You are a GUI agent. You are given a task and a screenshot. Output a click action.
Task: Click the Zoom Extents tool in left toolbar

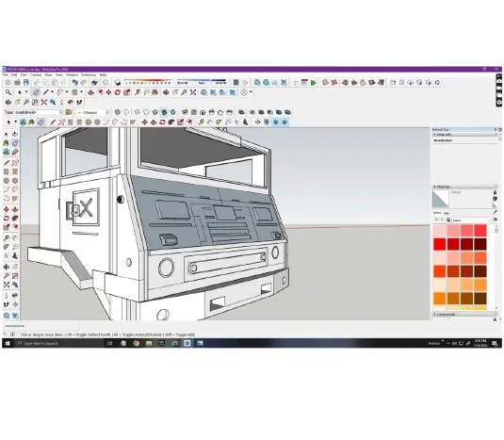6,285
